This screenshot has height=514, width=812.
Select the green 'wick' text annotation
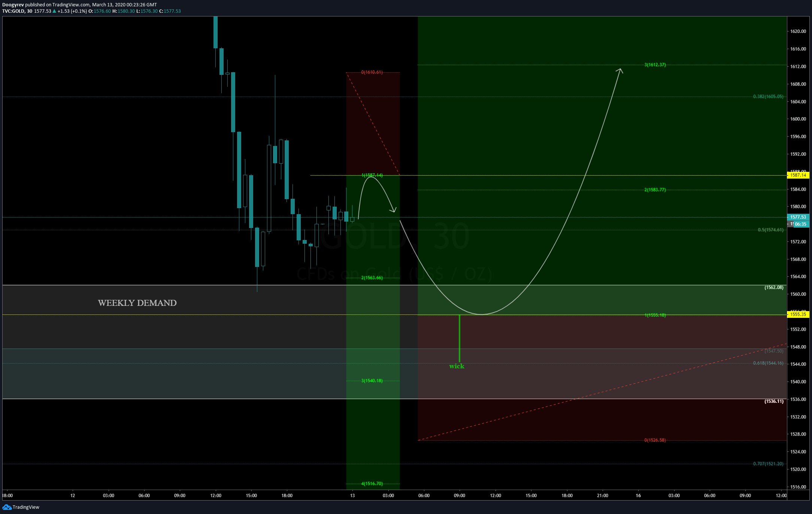tap(457, 366)
